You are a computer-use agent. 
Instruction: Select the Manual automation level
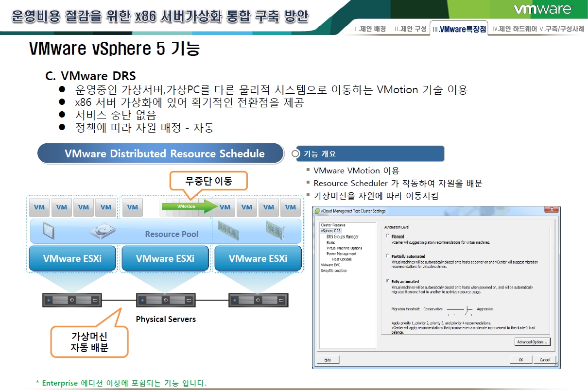coord(387,237)
